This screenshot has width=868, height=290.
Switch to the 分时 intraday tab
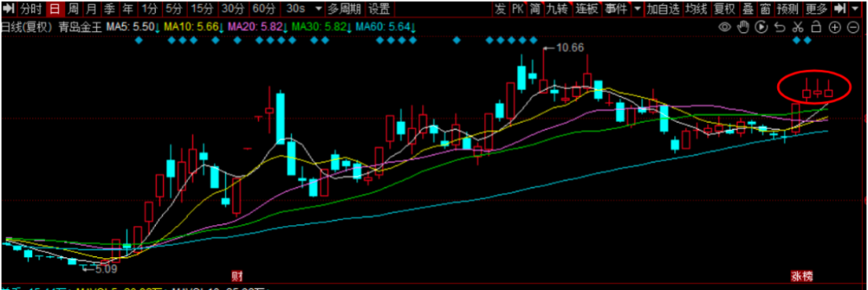[31, 9]
